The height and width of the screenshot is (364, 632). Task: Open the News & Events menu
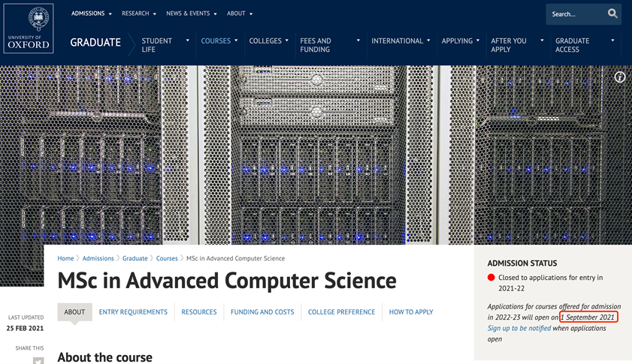(188, 14)
